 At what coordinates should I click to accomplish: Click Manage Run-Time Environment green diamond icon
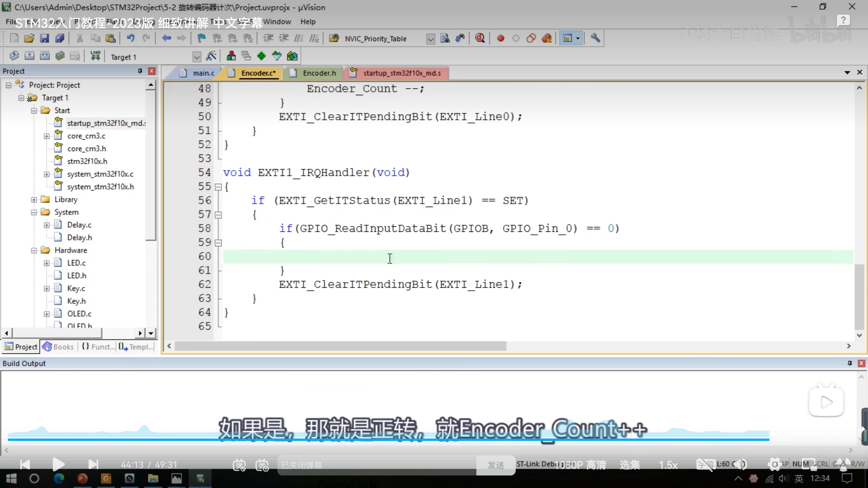(261, 56)
